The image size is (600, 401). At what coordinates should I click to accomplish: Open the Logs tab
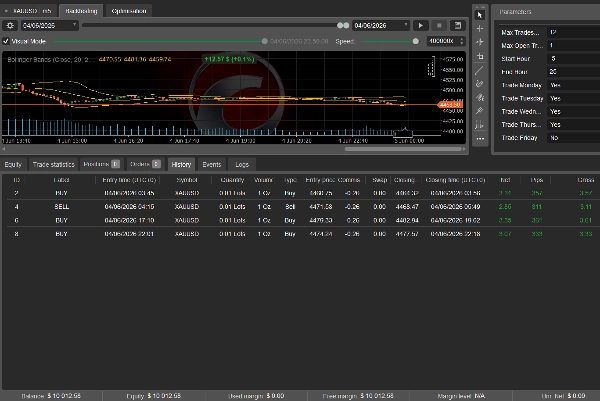pyautogui.click(x=242, y=165)
